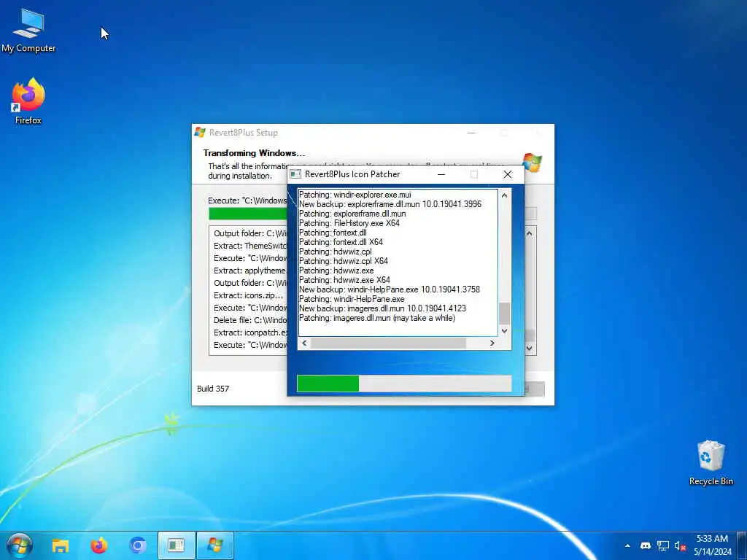This screenshot has height=560, width=747.
Task: Click the patcher log horizontal scrollbar thumb
Action: [388, 343]
